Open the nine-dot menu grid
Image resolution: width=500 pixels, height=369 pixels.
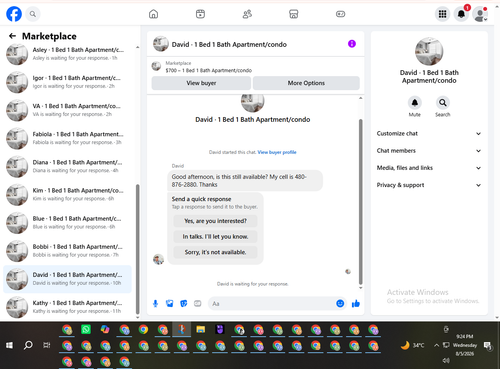[x=442, y=14]
